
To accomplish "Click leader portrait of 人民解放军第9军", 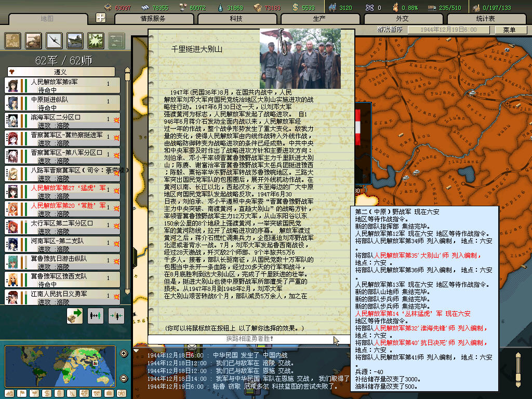I will point(13,86).
